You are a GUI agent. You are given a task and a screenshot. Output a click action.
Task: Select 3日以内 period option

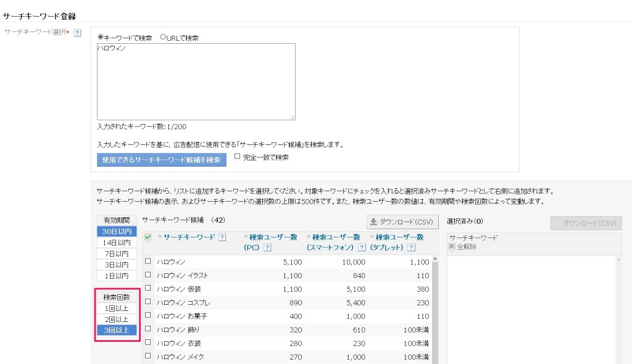[x=117, y=265]
